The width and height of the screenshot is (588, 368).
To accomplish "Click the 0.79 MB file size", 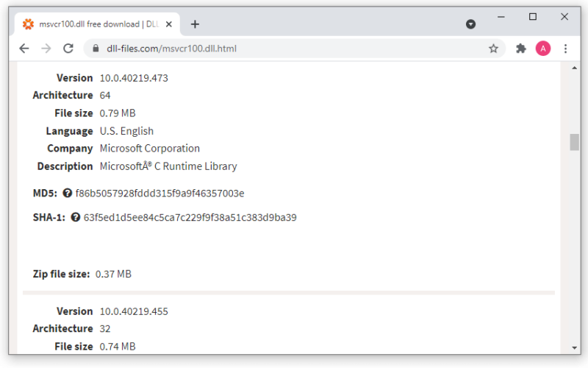I will [x=118, y=113].
